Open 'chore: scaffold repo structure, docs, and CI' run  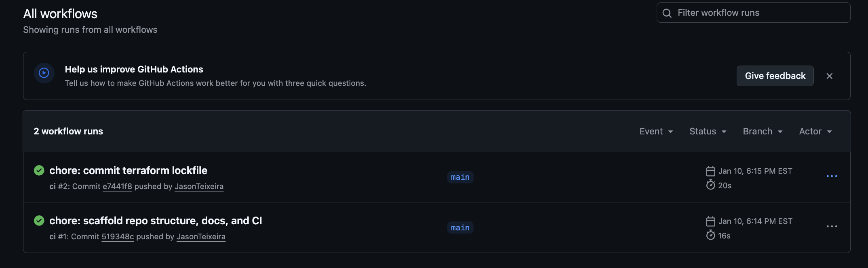click(156, 221)
